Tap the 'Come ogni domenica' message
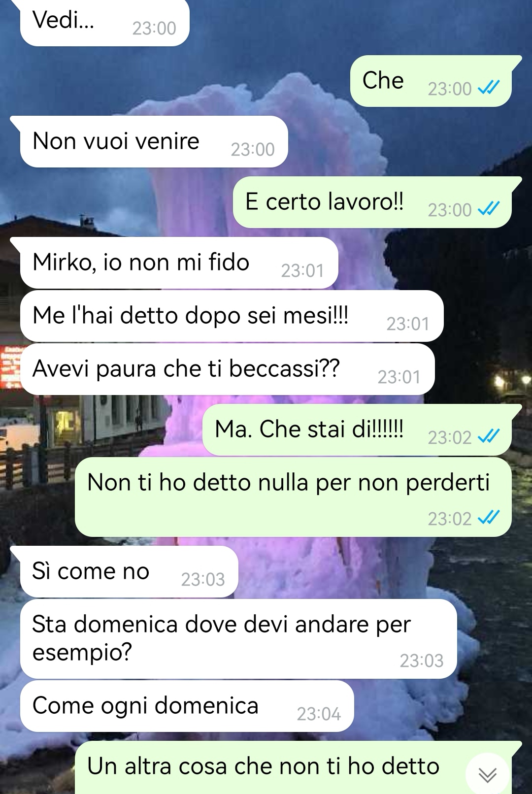The width and height of the screenshot is (532, 794). click(187, 706)
